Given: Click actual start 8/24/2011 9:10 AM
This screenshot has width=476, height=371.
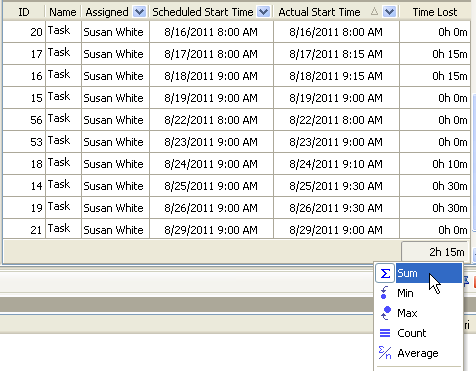Looking at the screenshot, I should point(336,164).
